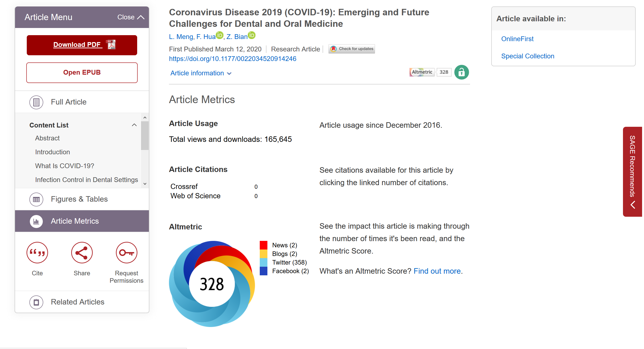Click the Cite label text
644x349 pixels.
tap(37, 273)
